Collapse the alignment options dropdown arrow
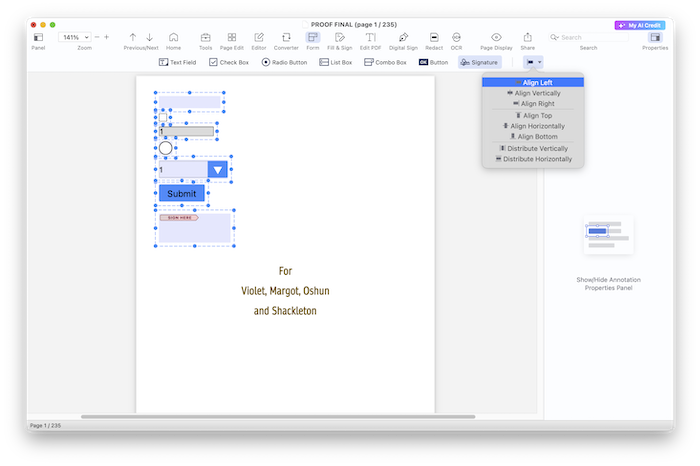The height and width of the screenshot is (466, 700). pyautogui.click(x=540, y=62)
